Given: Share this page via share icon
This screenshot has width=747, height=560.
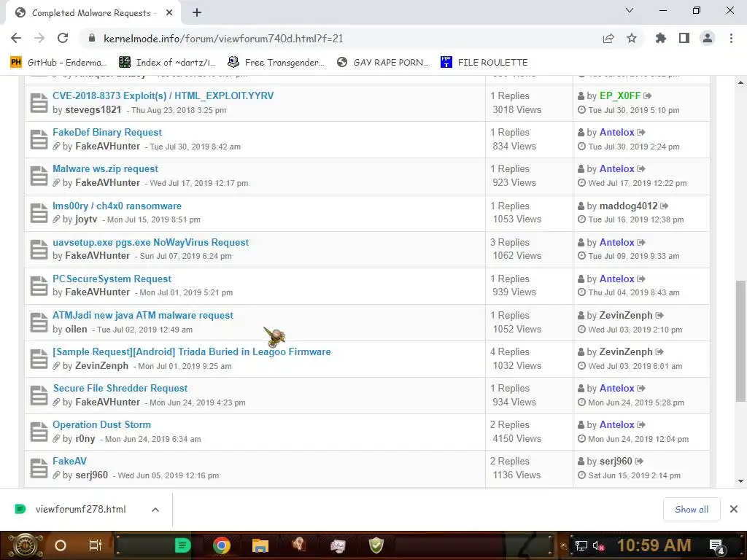Looking at the screenshot, I should (608, 39).
